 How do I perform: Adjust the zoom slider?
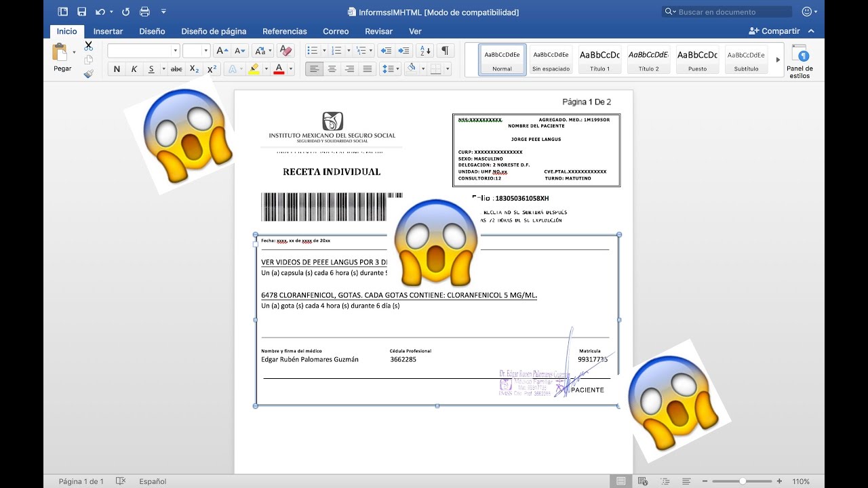[x=743, y=481]
